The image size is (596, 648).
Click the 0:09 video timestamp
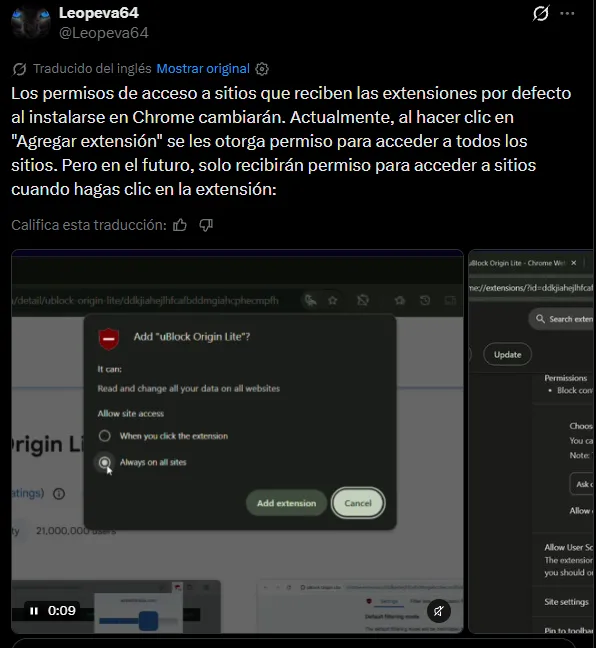point(62,611)
